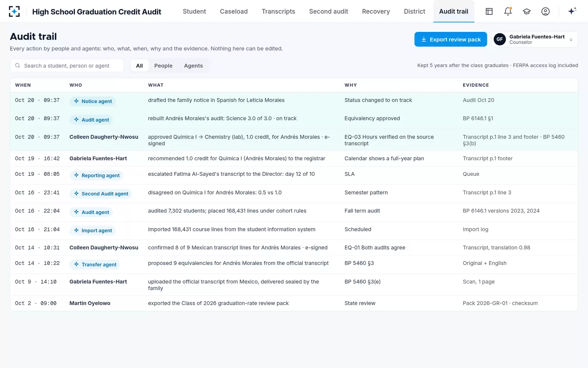
Task: Open the Caseload tab
Action: (x=234, y=11)
